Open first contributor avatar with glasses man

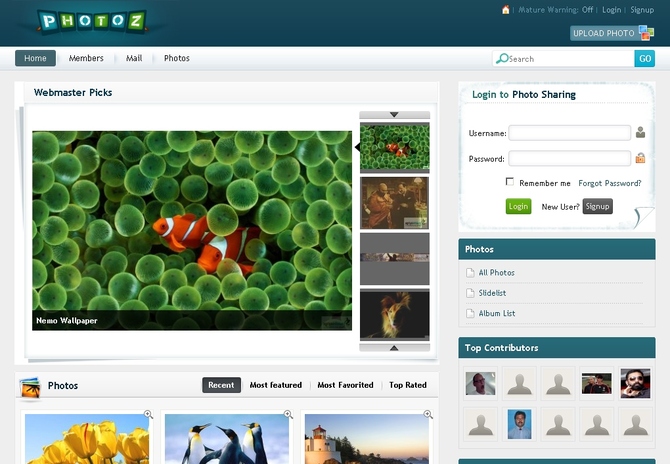point(480,383)
